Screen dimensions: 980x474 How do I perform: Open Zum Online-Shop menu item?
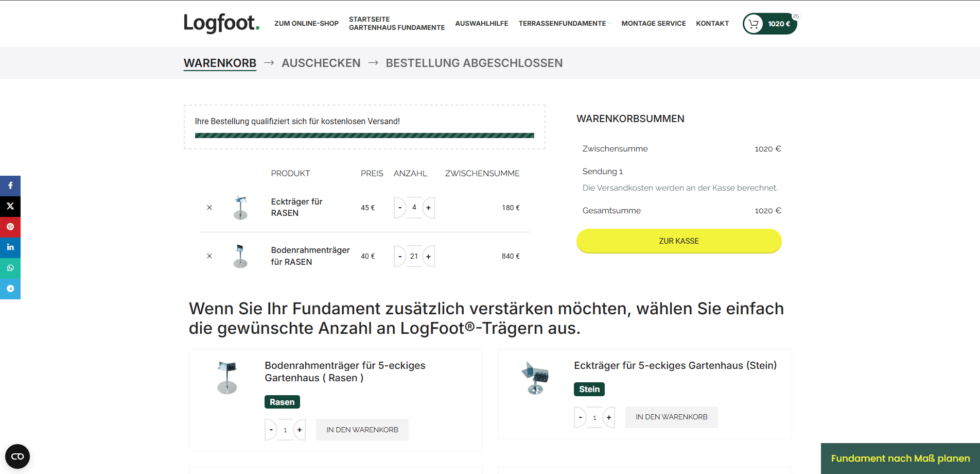tap(306, 23)
